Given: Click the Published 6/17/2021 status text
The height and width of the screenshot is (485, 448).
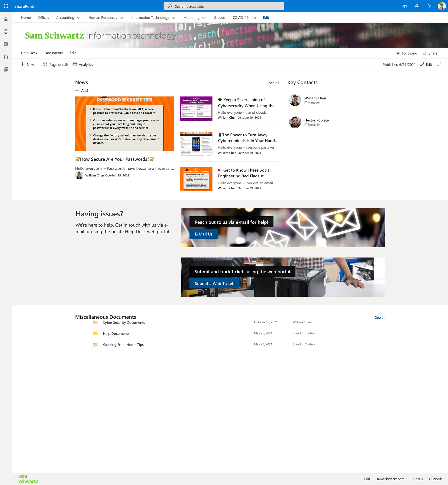Looking at the screenshot, I should point(399,64).
